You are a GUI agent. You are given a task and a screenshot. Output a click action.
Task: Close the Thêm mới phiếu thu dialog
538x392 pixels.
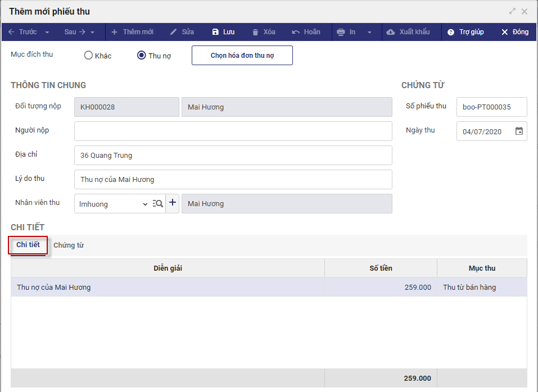point(525,12)
